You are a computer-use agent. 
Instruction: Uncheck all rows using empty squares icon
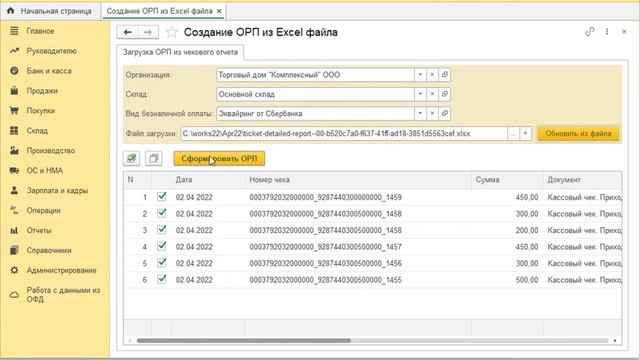[153, 158]
